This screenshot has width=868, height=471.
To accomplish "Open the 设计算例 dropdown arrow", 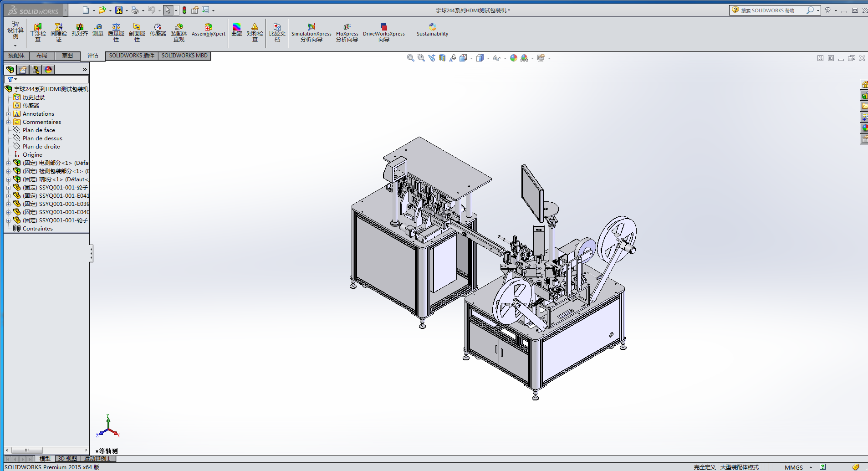I will click(x=15, y=46).
